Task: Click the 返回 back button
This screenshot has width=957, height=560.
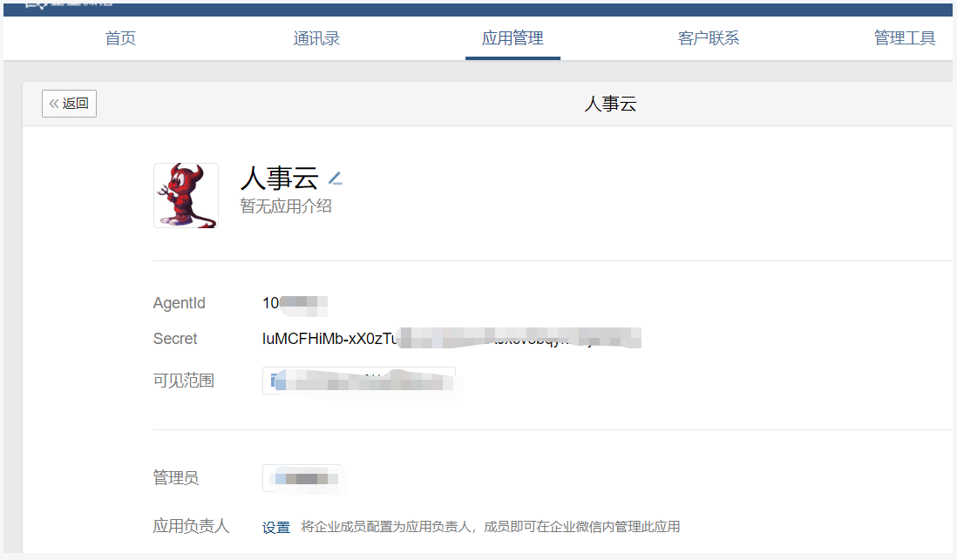Action: 69,104
